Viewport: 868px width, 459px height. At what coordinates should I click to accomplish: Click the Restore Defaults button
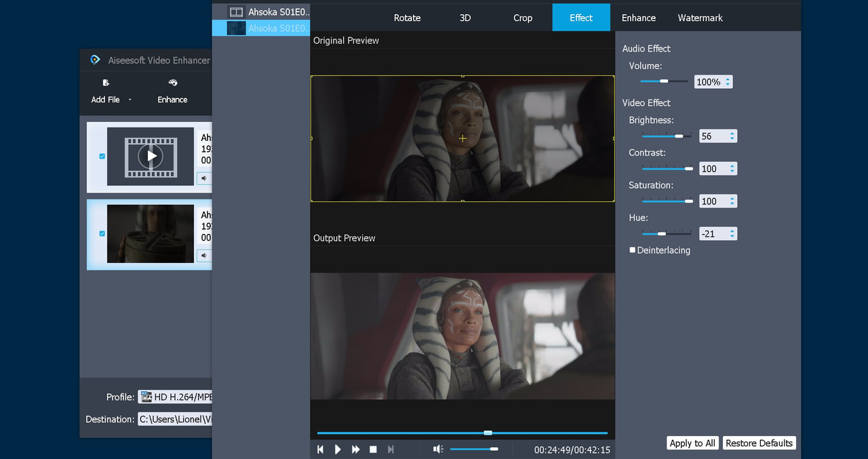(x=759, y=443)
